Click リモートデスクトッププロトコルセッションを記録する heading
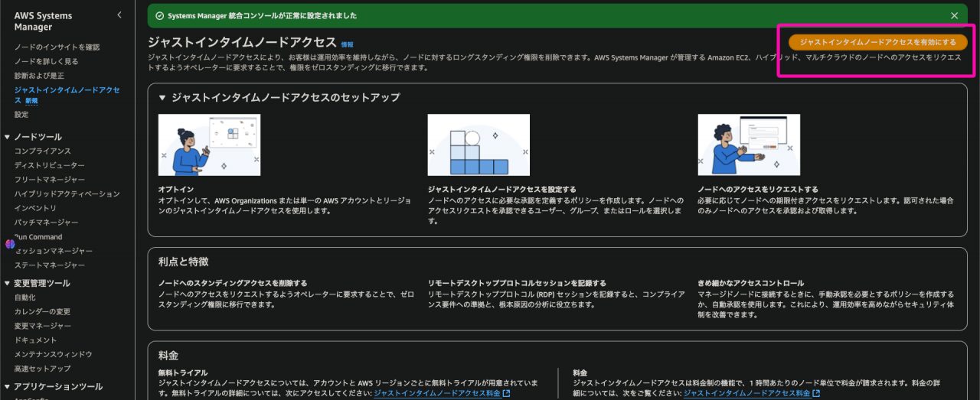Viewport: 980px width, 400px height. [x=518, y=283]
